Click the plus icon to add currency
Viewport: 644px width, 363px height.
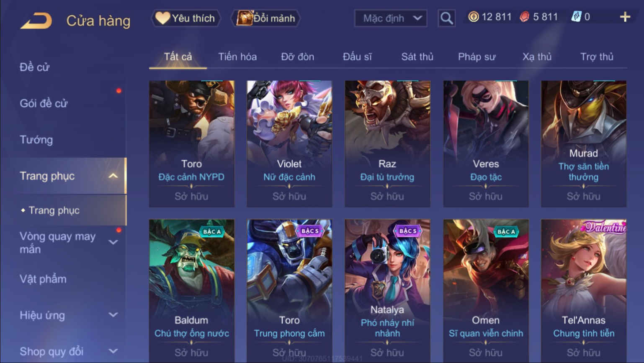(x=625, y=17)
